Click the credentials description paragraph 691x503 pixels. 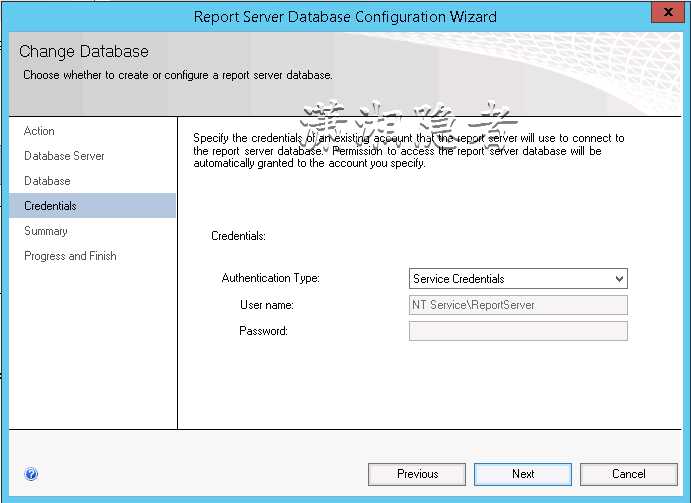pyautogui.click(x=409, y=151)
